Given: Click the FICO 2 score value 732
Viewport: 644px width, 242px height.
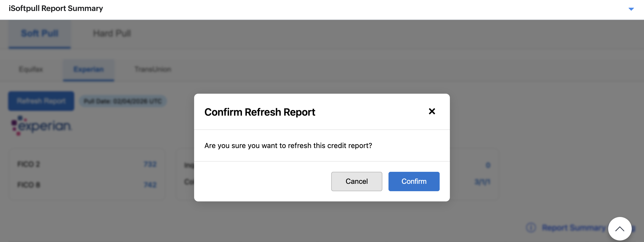Looking at the screenshot, I should pos(150,164).
